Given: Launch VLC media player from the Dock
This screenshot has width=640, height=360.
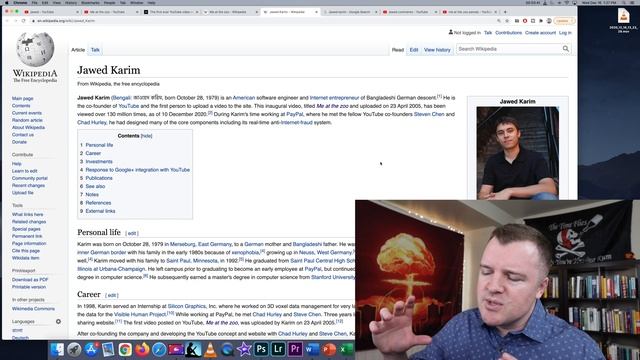Looking at the screenshot, I should coord(210,349).
